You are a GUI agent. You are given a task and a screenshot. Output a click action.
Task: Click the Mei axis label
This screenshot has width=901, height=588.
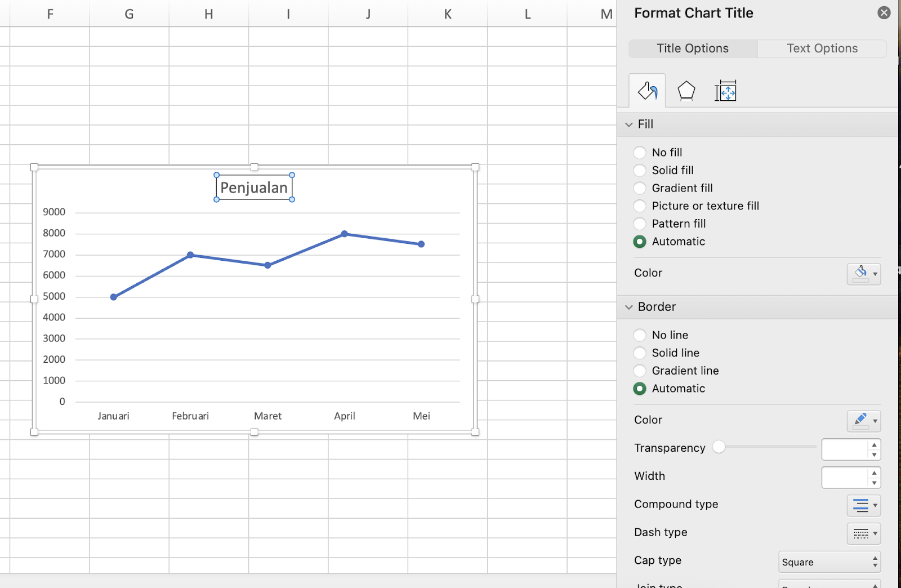pos(421,416)
